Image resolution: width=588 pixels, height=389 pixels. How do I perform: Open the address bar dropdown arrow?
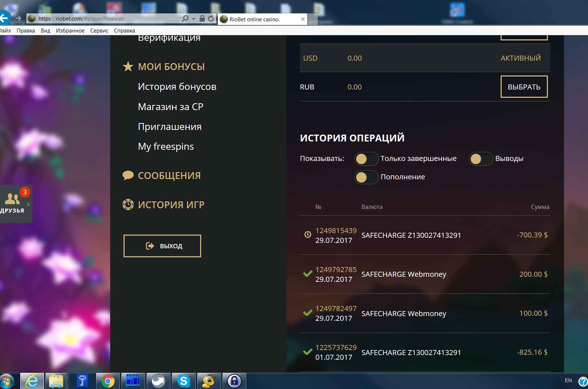point(194,18)
